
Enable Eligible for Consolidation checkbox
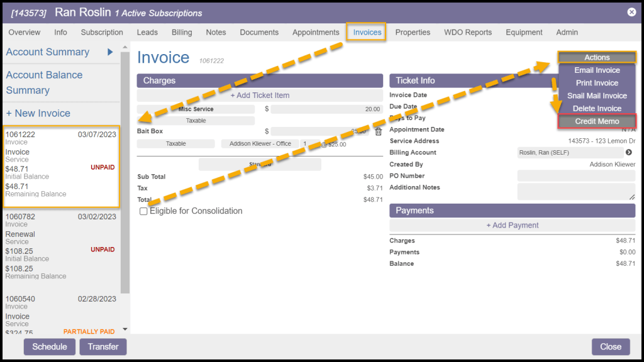(143, 212)
